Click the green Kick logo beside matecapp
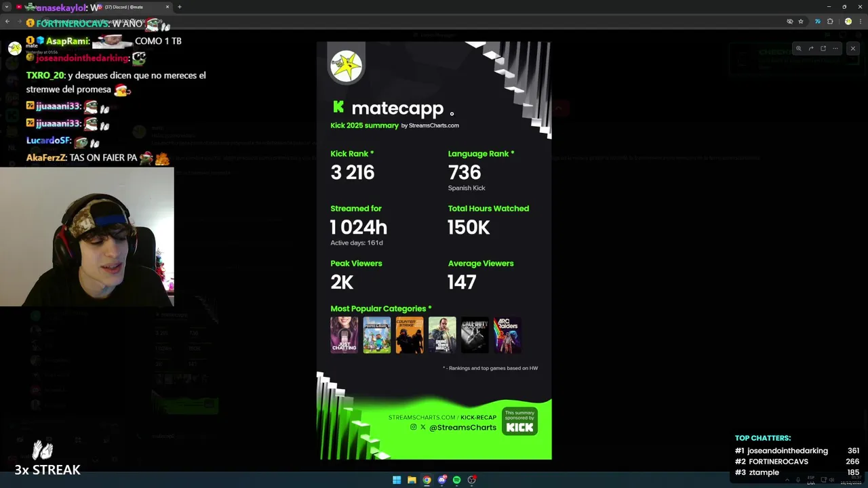Screen dimensions: 868x488 click(x=338, y=107)
